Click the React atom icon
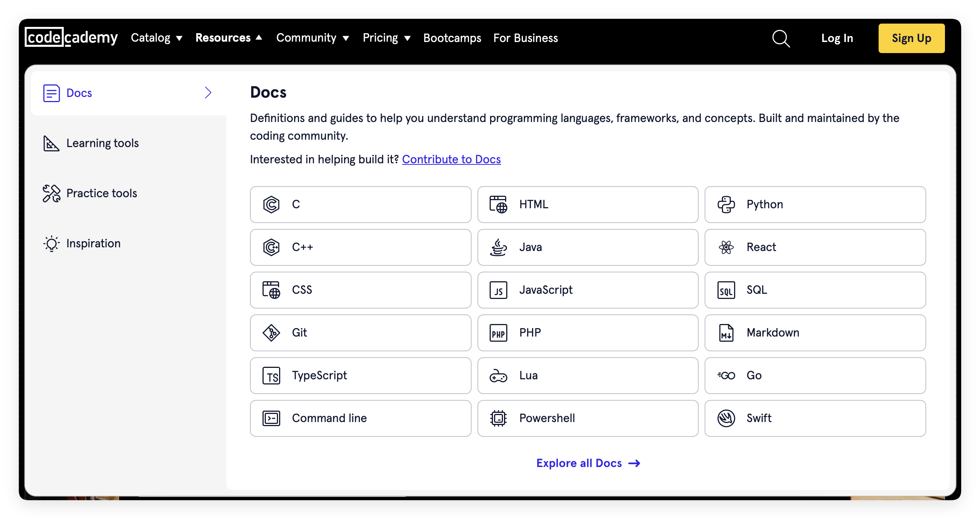 click(726, 247)
